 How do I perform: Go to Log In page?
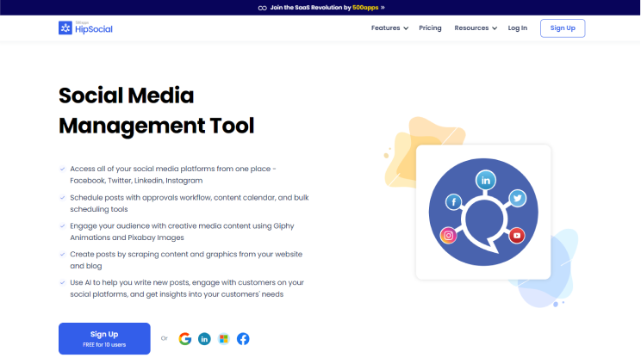point(518,28)
